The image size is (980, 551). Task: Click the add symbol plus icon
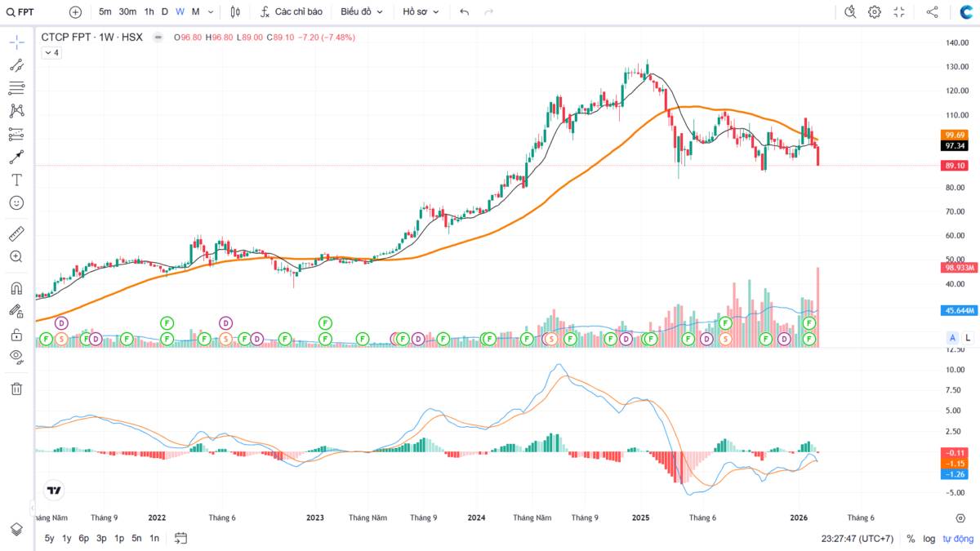[x=75, y=12]
